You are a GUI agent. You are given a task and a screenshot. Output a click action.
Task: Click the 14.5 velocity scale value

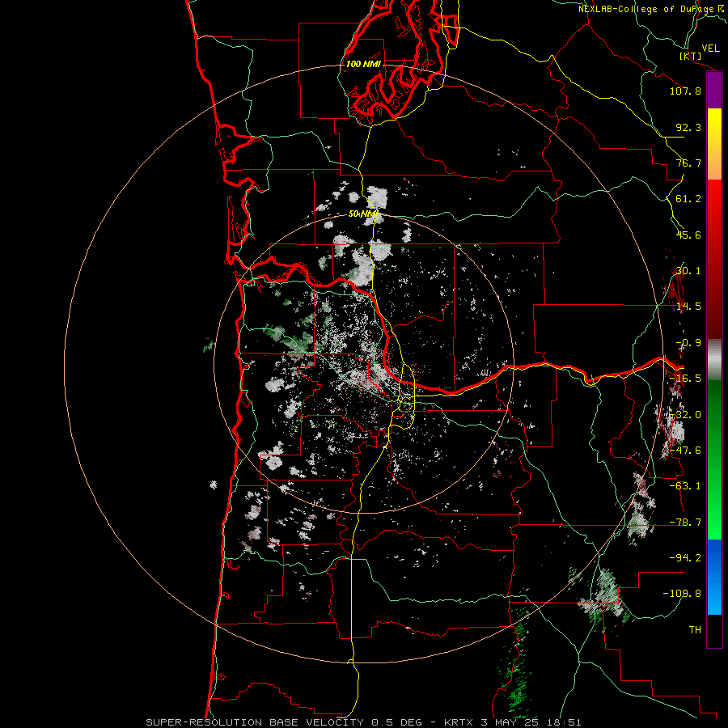tap(688, 307)
